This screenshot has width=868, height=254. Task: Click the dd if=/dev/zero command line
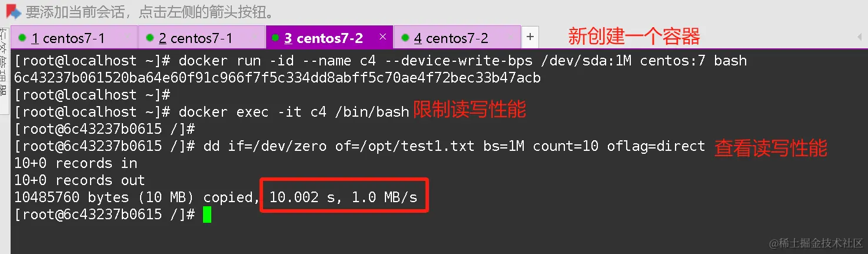[454, 146]
